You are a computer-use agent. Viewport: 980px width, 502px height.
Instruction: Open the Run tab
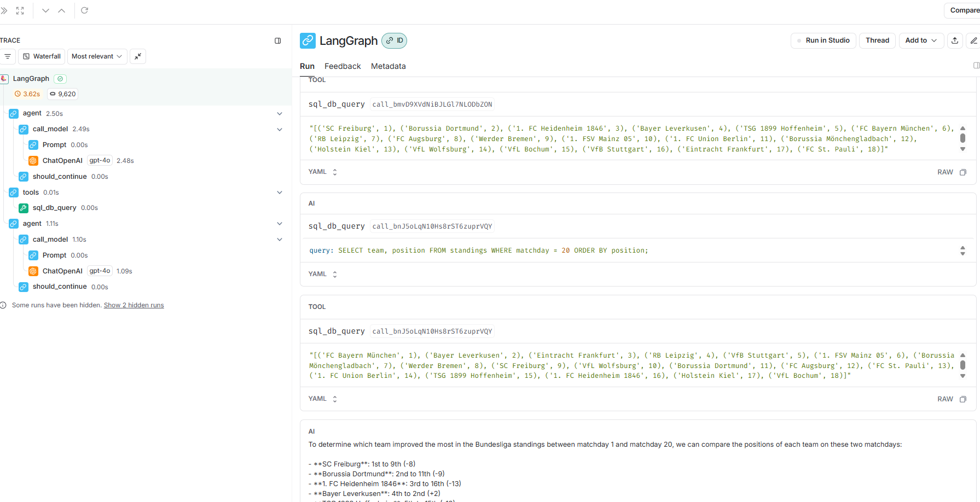click(307, 66)
